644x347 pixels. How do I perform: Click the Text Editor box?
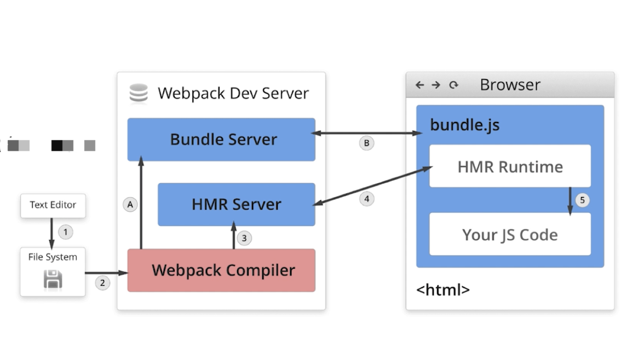point(53,206)
